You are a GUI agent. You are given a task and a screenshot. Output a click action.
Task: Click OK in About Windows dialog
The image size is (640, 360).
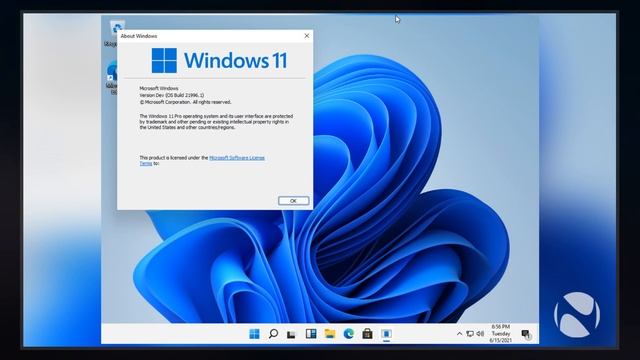293,201
